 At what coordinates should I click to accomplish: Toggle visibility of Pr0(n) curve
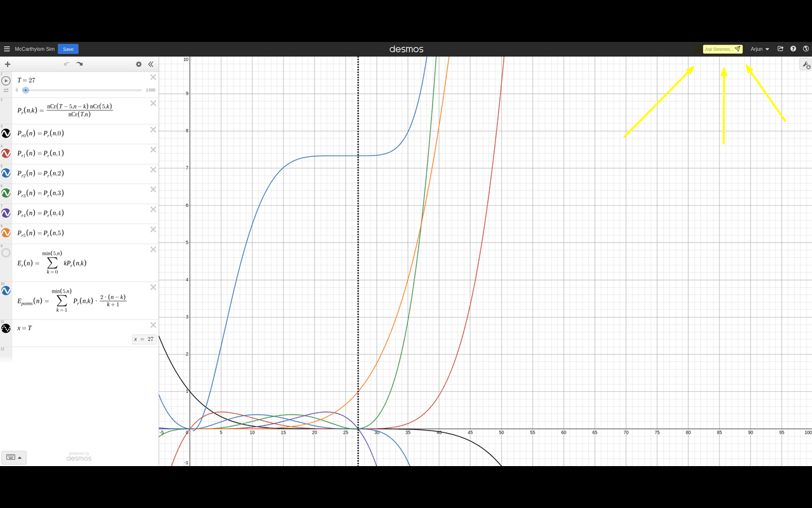pos(6,133)
